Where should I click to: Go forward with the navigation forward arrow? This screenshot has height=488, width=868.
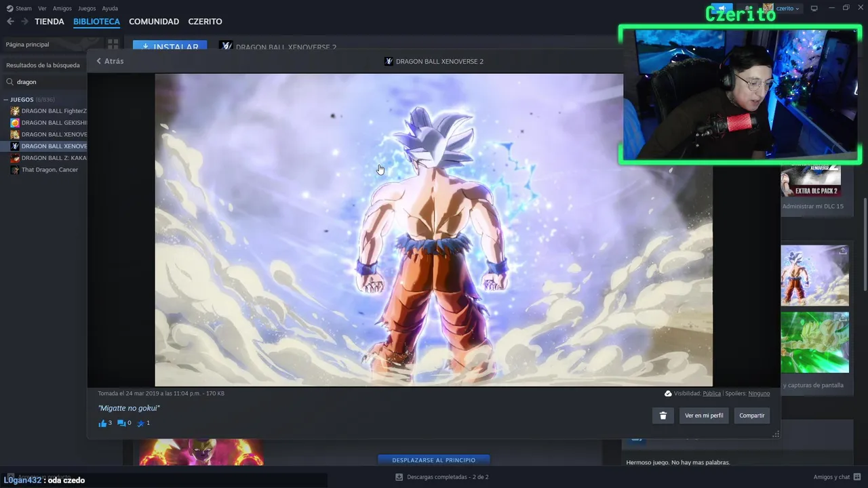tap(24, 22)
